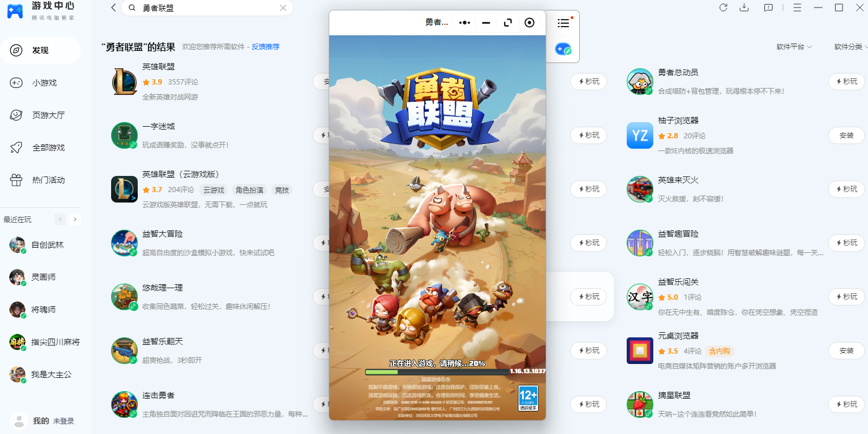Click 秒玩 for 摘星联盟

pyautogui.click(x=847, y=404)
